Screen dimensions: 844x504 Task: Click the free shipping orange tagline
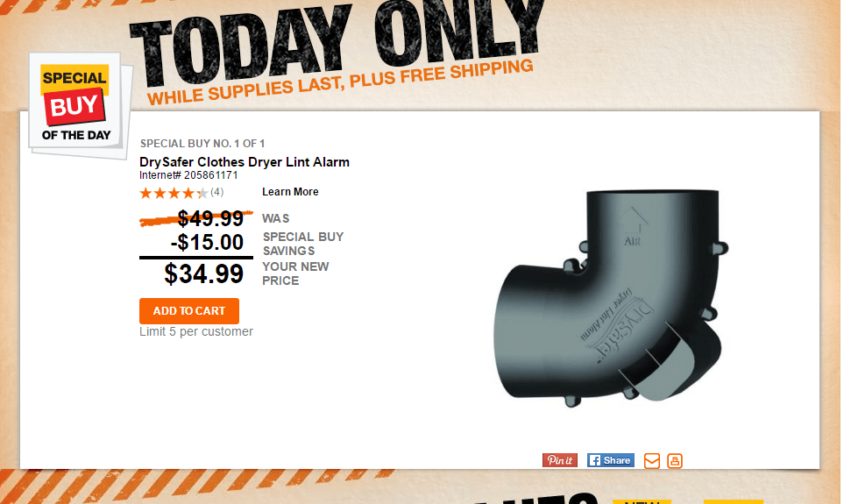point(340,82)
